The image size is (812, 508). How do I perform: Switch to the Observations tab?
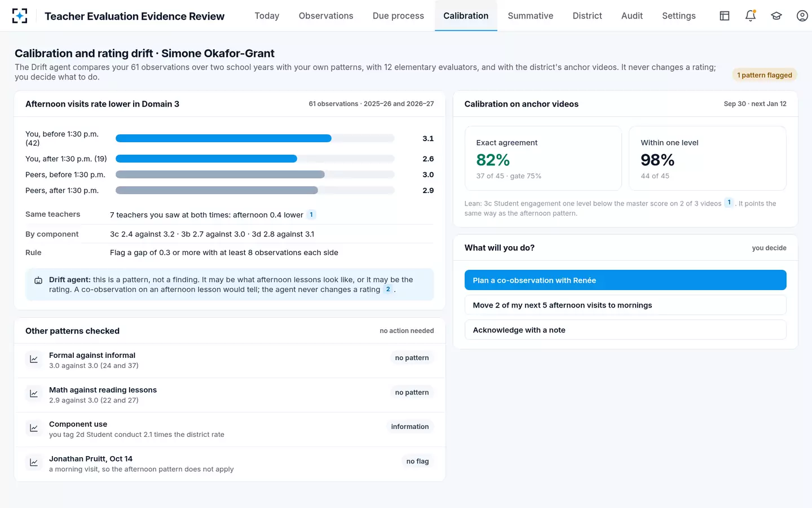click(x=326, y=16)
